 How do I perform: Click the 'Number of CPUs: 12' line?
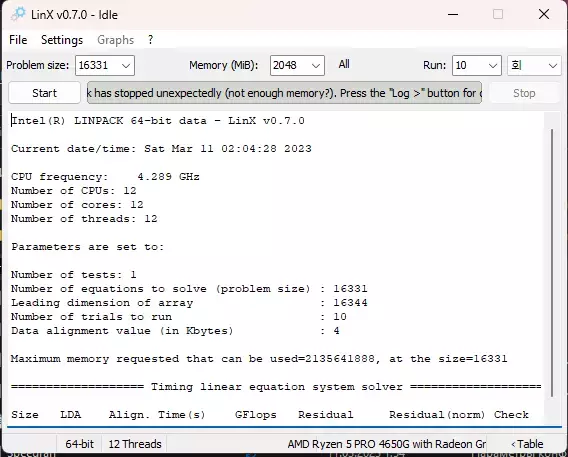pos(74,190)
